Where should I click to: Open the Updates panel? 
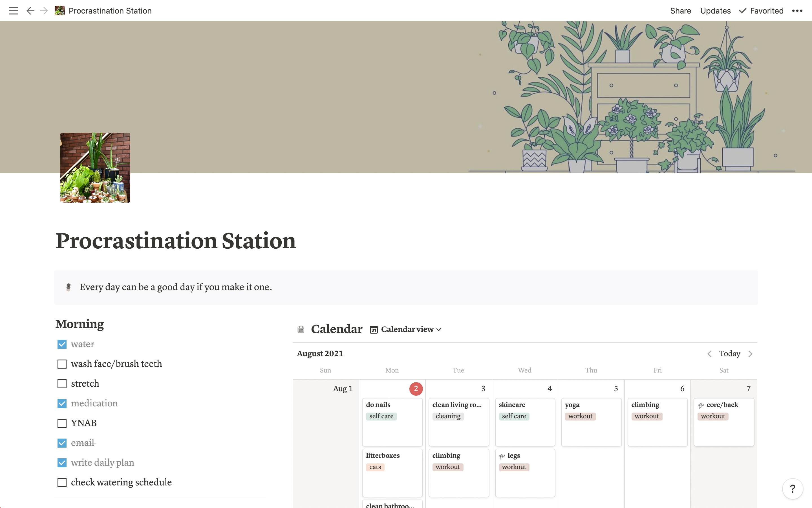click(x=715, y=11)
